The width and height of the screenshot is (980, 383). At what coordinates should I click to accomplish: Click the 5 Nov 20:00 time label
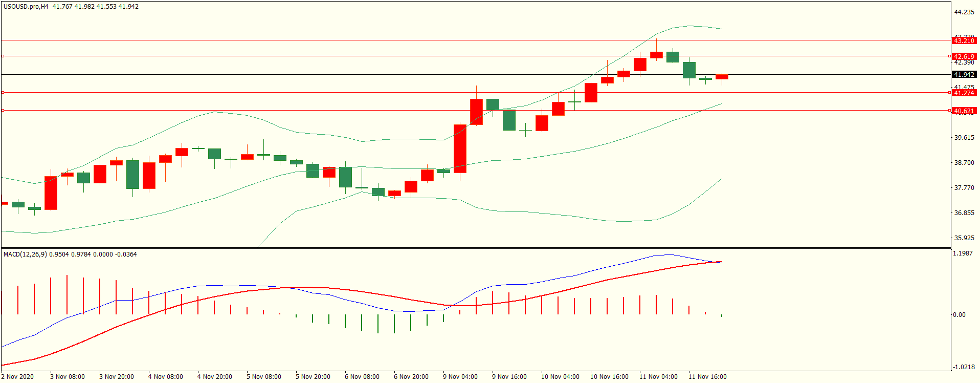click(x=313, y=377)
